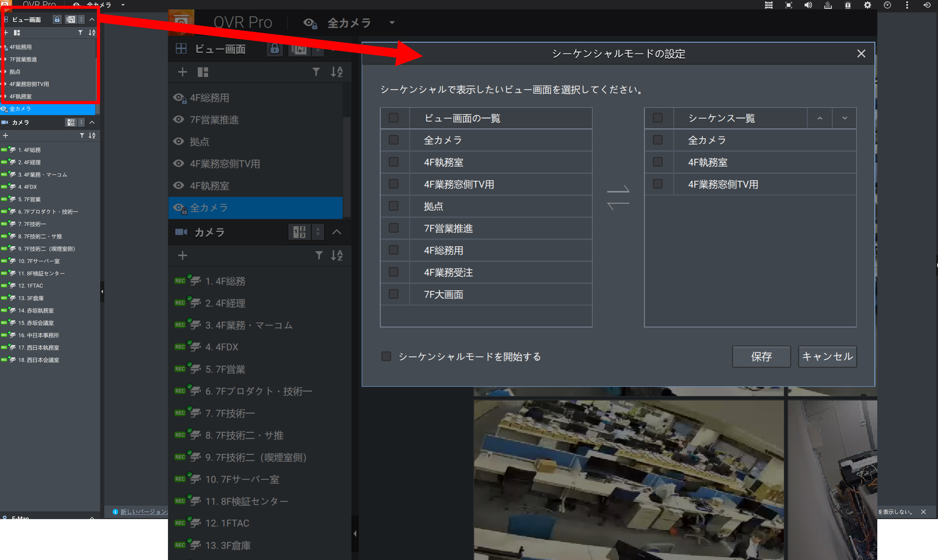Check 4F執務室 in the sequence list
The height and width of the screenshot is (560, 938).
coord(658,162)
